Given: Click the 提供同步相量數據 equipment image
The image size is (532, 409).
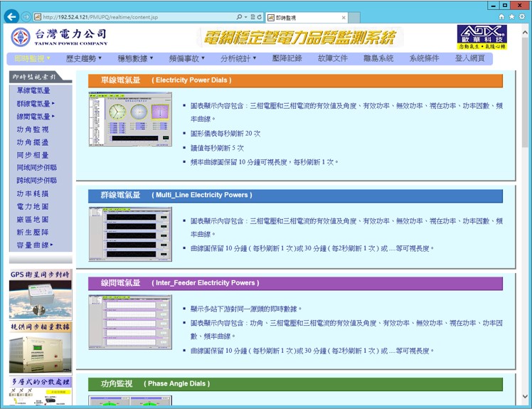Looking at the screenshot, I should tap(41, 347).
